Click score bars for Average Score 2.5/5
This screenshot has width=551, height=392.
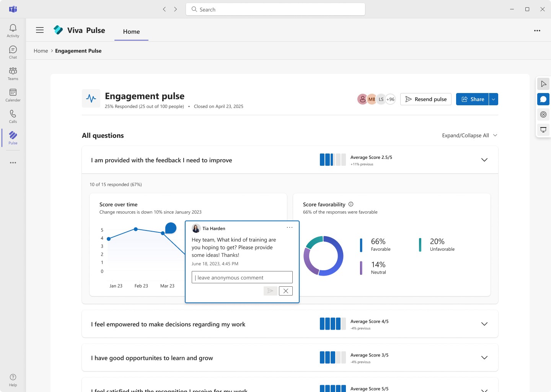point(333,160)
